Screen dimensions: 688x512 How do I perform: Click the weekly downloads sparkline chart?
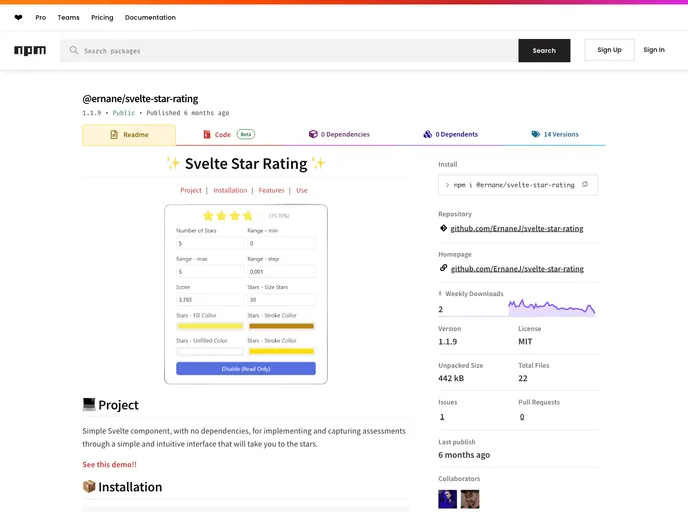point(552,307)
